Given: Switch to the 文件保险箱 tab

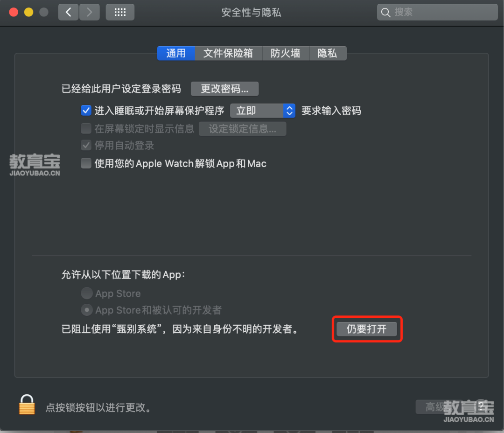Looking at the screenshot, I should pos(228,53).
